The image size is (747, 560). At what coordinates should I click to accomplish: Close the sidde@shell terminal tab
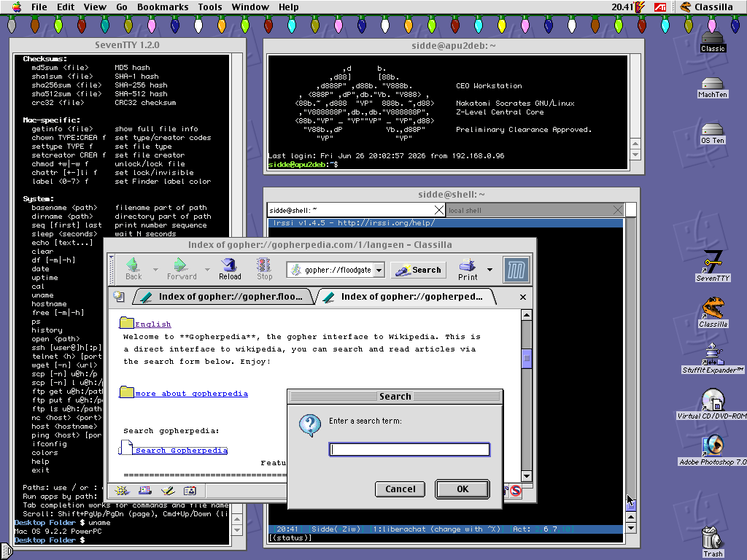[x=439, y=210]
